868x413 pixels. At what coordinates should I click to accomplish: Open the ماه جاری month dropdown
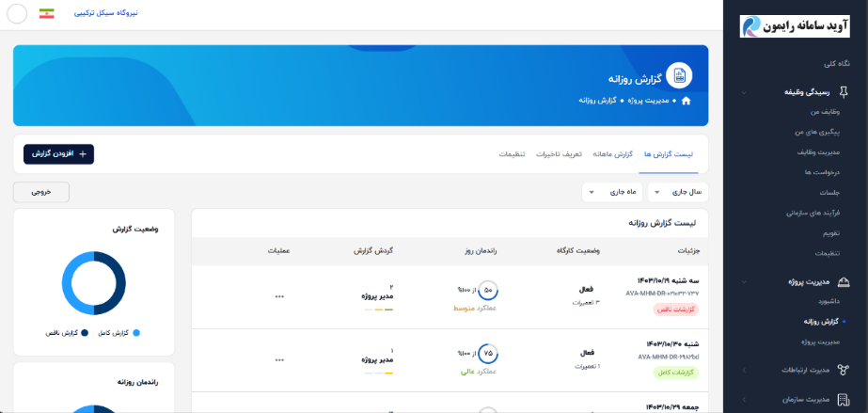pyautogui.click(x=612, y=192)
